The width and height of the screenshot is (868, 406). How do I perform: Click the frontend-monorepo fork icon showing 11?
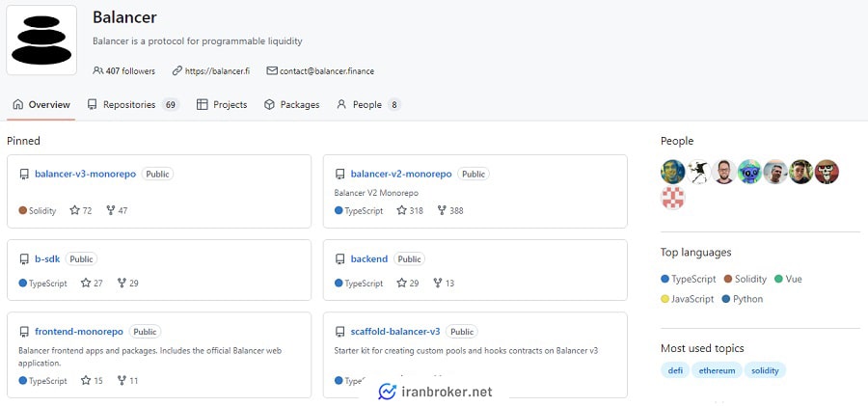(x=122, y=381)
